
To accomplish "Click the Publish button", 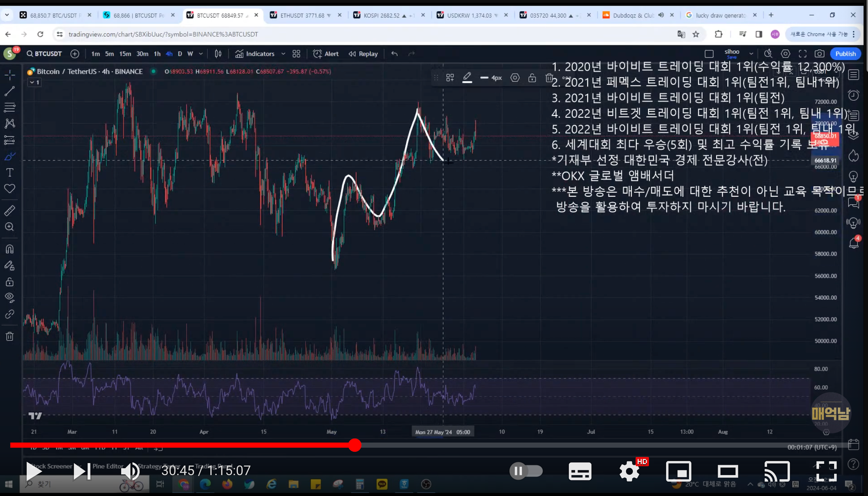I will [x=845, y=54].
